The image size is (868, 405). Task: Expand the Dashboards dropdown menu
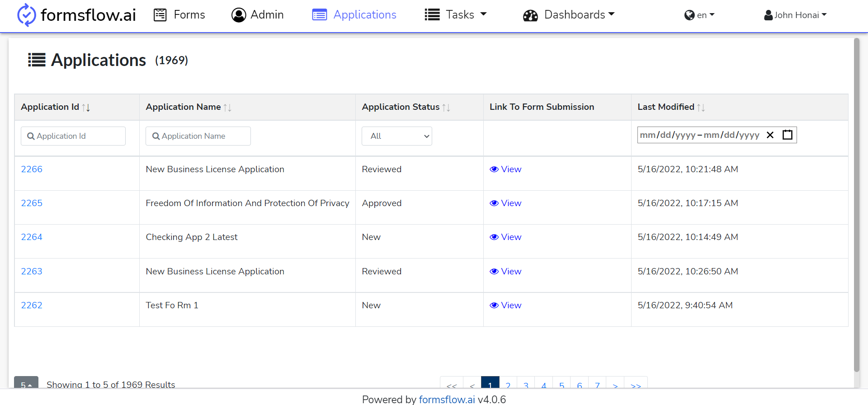[569, 15]
